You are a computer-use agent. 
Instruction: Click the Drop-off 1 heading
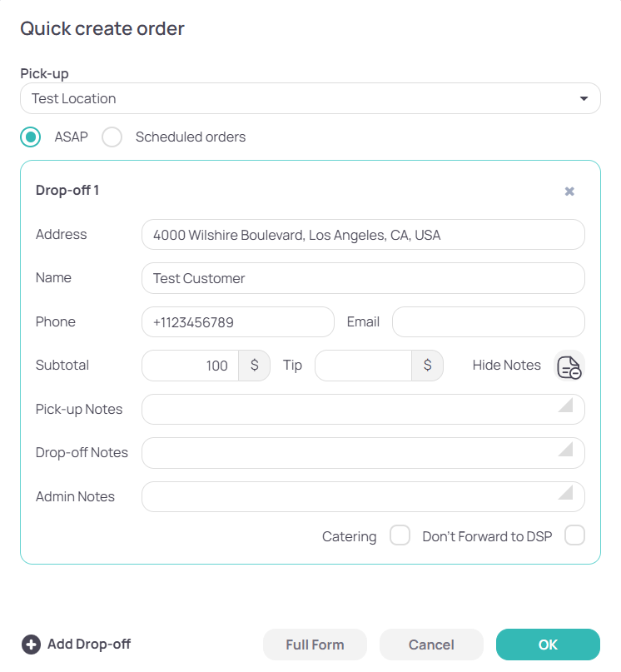pyautogui.click(x=67, y=191)
